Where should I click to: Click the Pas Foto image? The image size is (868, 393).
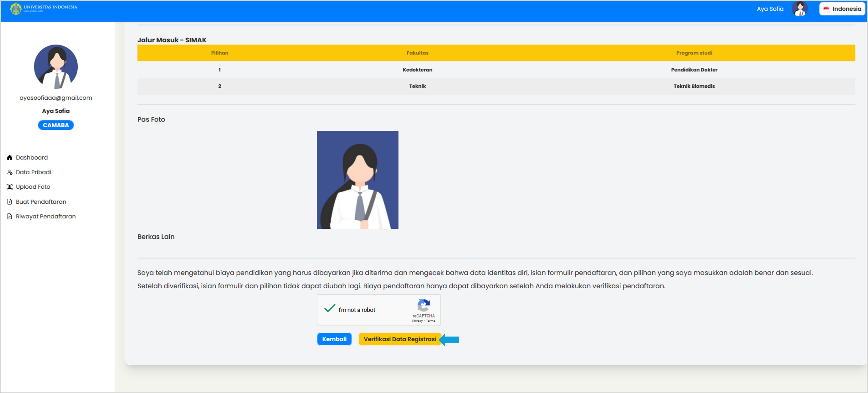coord(358,180)
